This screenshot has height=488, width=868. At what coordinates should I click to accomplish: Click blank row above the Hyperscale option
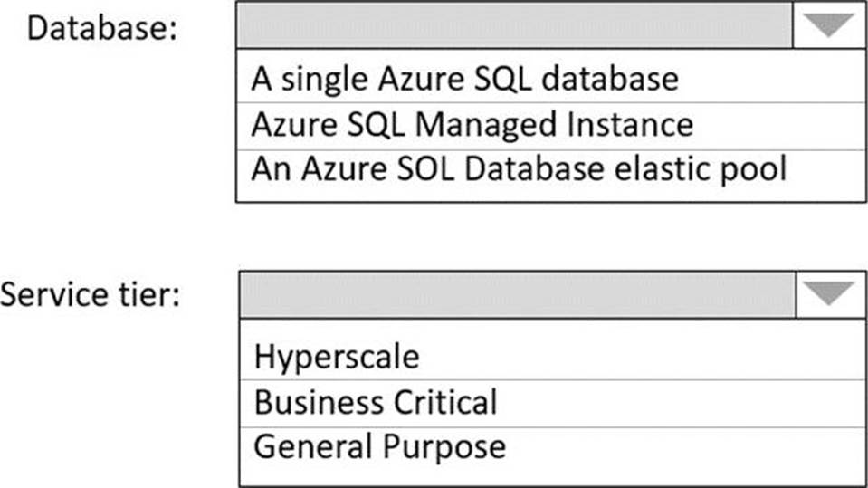(x=552, y=328)
